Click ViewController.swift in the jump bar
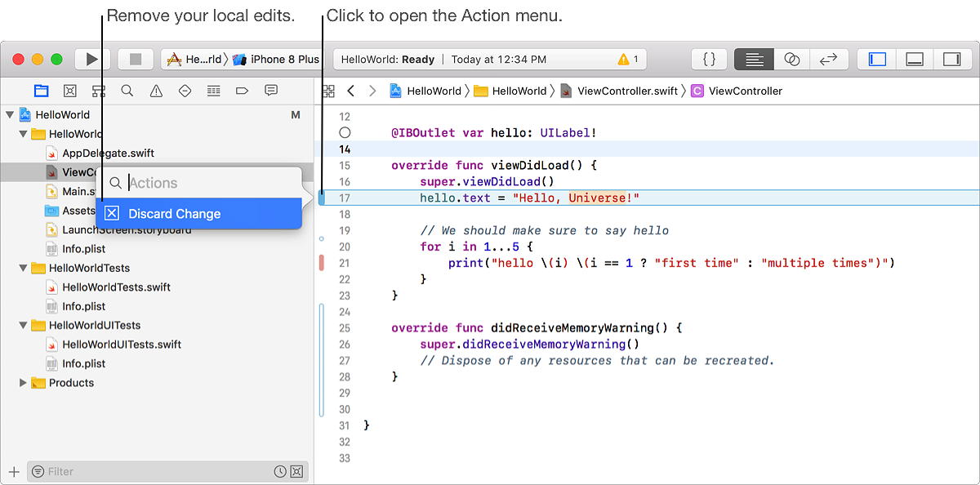This screenshot has width=980, height=485. tap(619, 91)
